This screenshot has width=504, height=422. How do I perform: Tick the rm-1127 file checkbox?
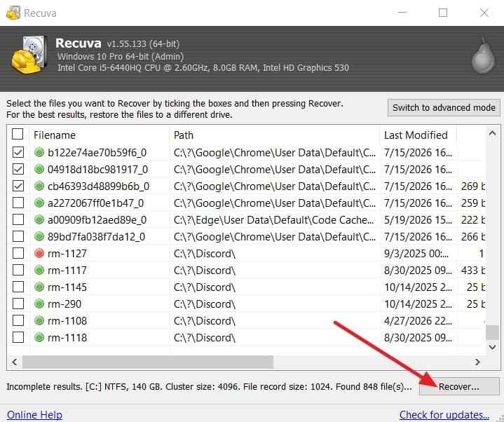point(18,253)
